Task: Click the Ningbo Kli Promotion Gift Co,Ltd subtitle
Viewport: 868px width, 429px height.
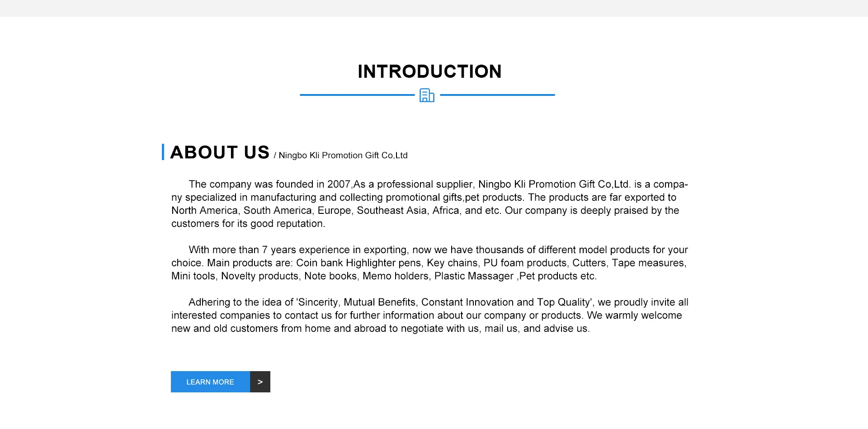Action: tap(343, 156)
